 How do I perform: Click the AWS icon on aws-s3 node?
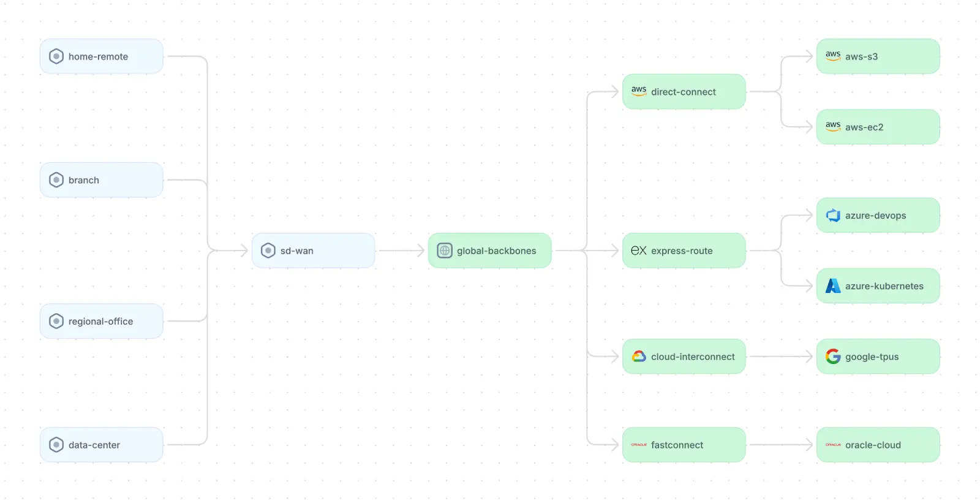833,56
